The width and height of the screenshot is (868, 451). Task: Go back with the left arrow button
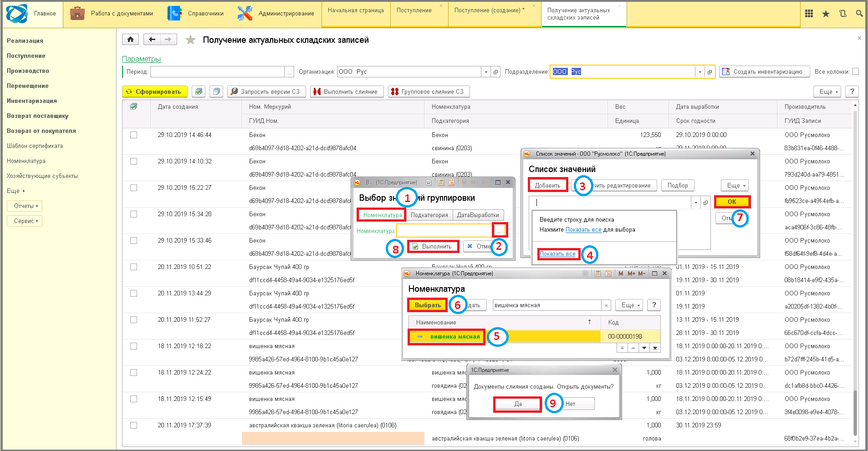152,40
